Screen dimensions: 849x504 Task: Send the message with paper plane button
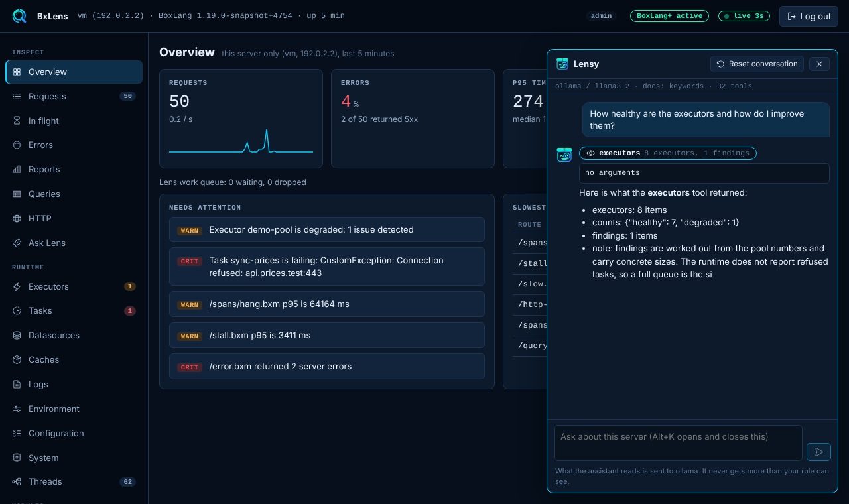pyautogui.click(x=818, y=452)
